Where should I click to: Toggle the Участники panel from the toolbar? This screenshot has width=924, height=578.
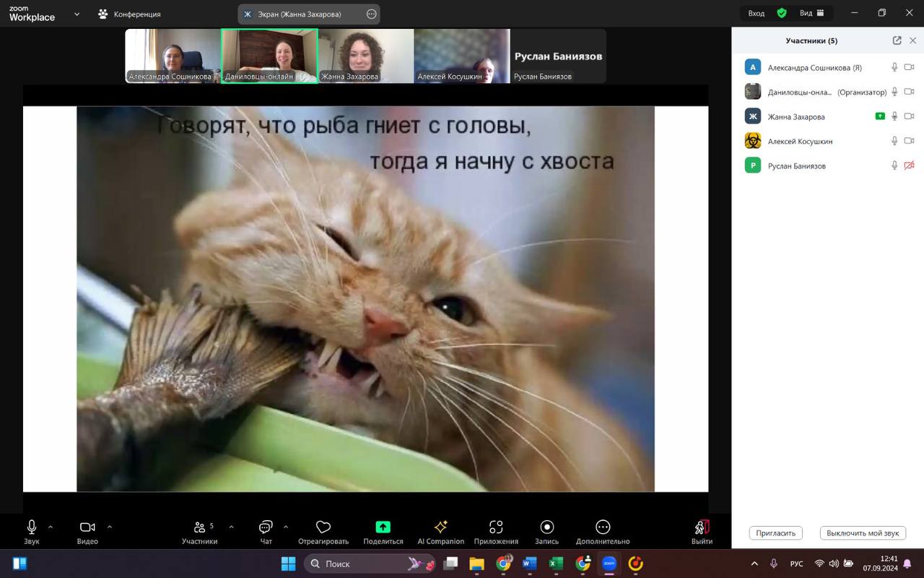[199, 532]
